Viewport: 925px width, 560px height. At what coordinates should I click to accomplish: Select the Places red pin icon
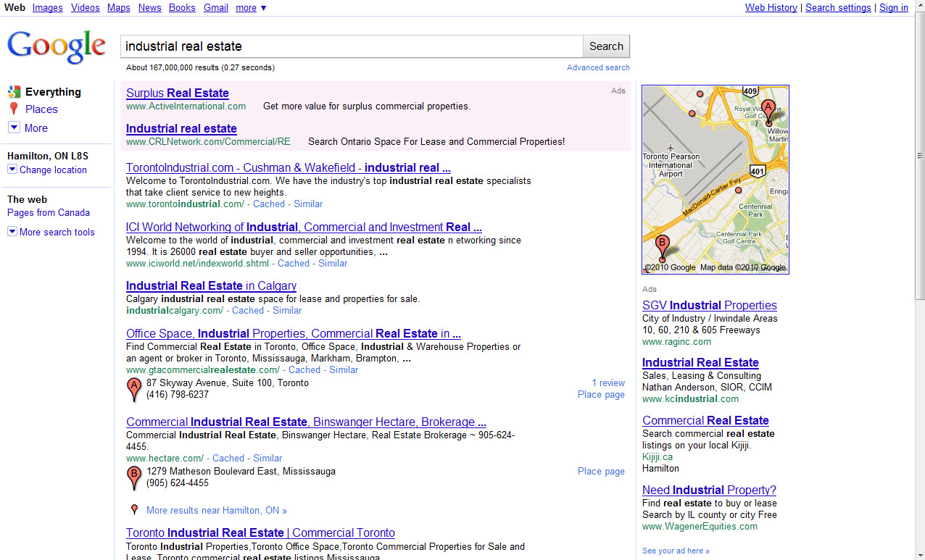point(13,109)
